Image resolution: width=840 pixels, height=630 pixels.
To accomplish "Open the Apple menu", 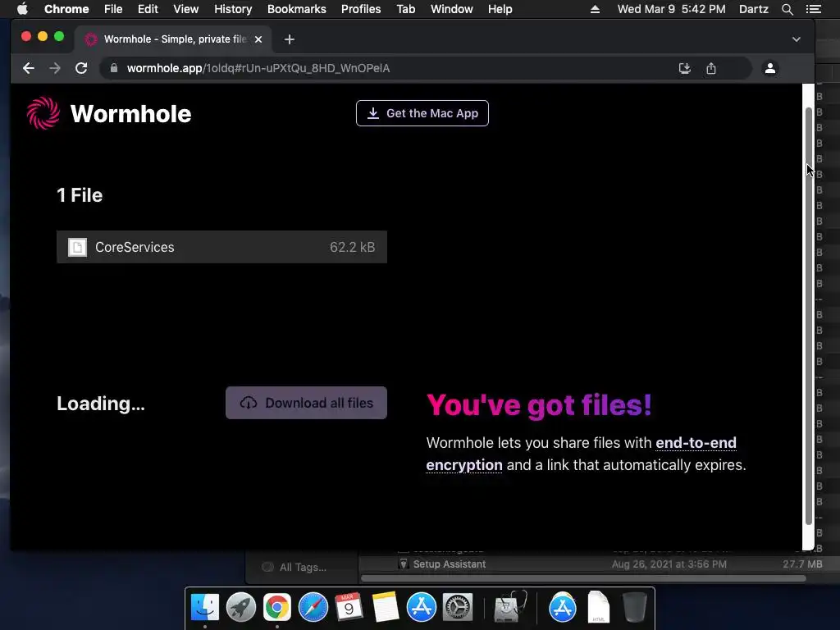I will coord(22,9).
